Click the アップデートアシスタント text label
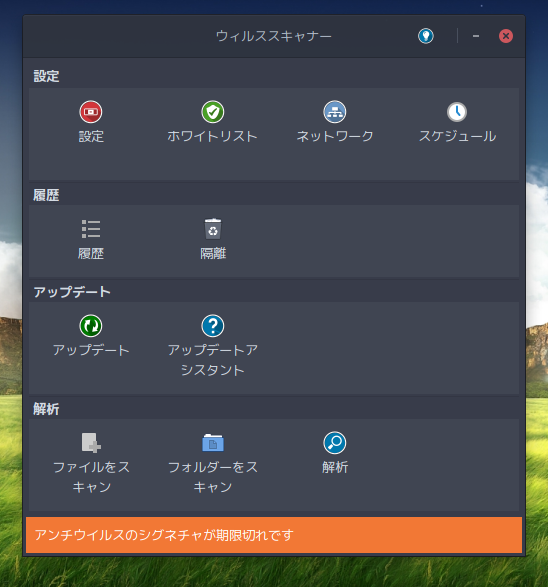This screenshot has height=587, width=548. coord(213,360)
